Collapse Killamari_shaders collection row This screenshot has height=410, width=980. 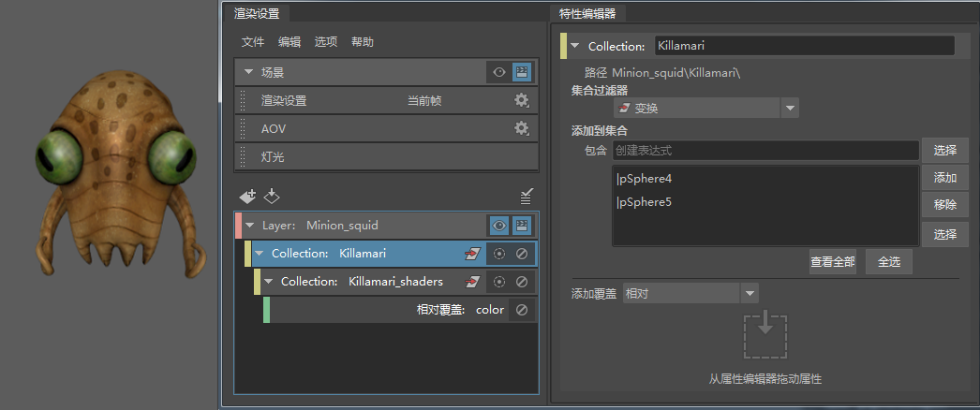269,282
